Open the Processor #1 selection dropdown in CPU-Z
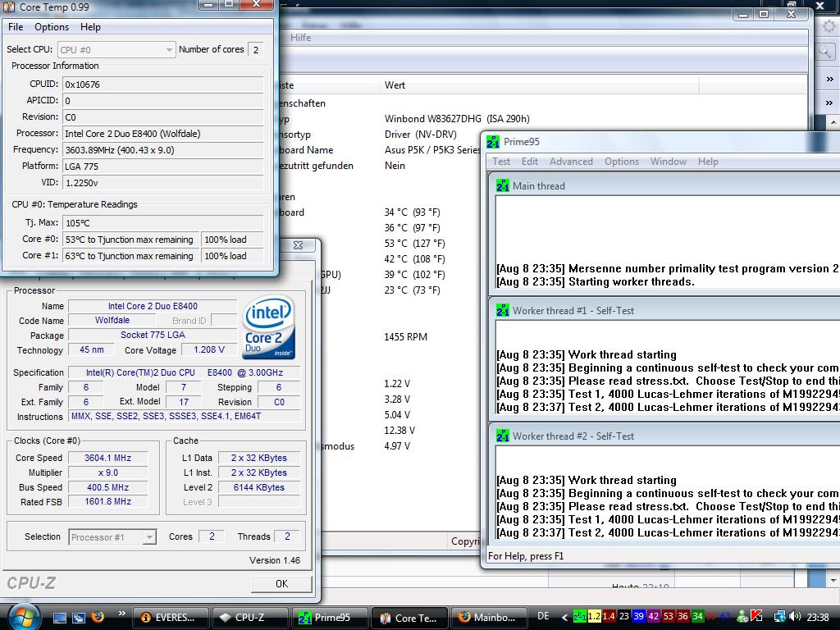The height and width of the screenshot is (630, 840). pos(112,536)
